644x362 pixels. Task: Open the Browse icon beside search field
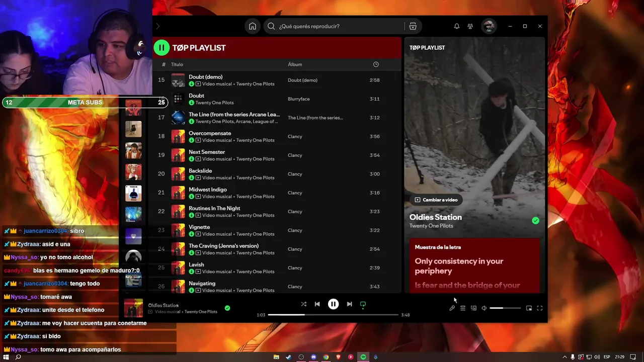tap(413, 26)
